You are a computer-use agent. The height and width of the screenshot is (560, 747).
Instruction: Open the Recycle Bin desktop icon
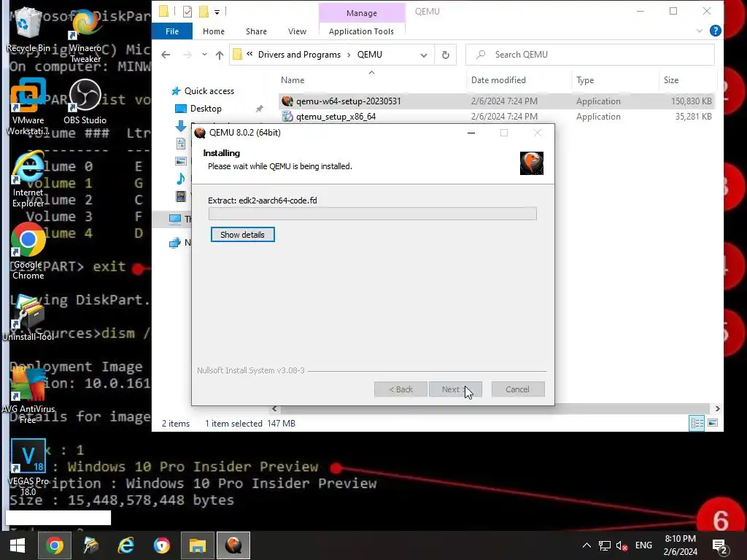[28, 29]
